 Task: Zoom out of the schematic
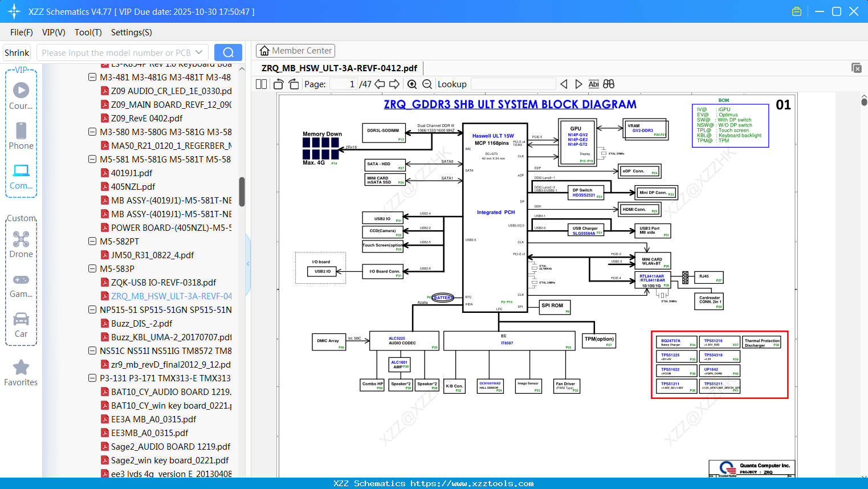[x=427, y=84]
